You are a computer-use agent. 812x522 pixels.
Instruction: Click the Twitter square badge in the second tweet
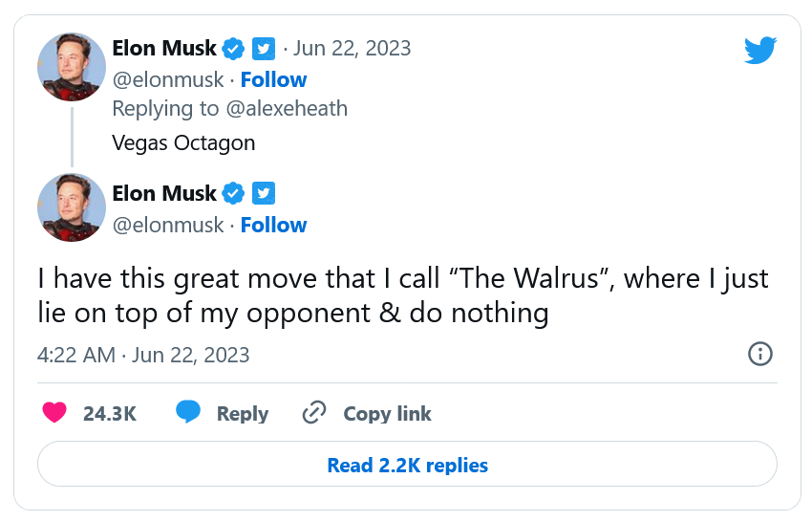tap(264, 193)
